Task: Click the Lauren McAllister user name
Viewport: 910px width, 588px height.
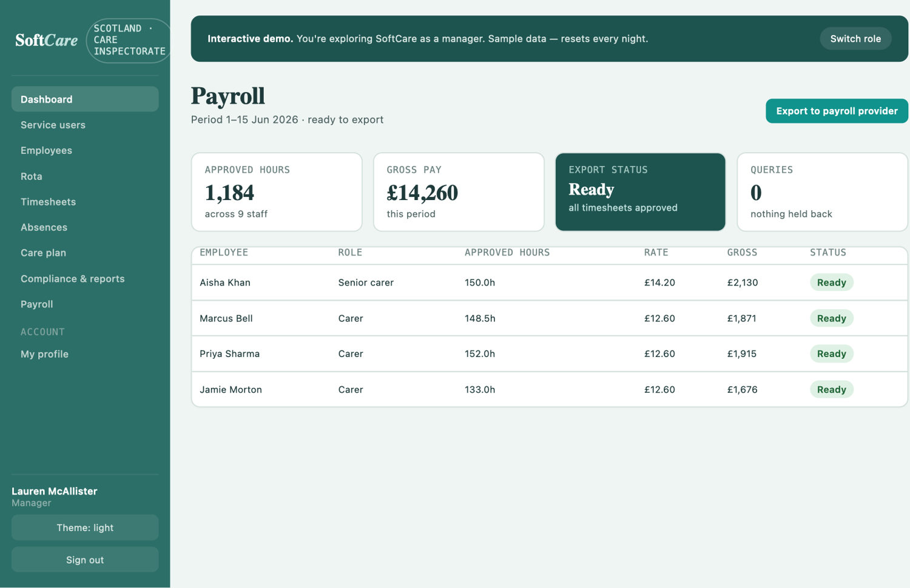Action: pos(55,491)
